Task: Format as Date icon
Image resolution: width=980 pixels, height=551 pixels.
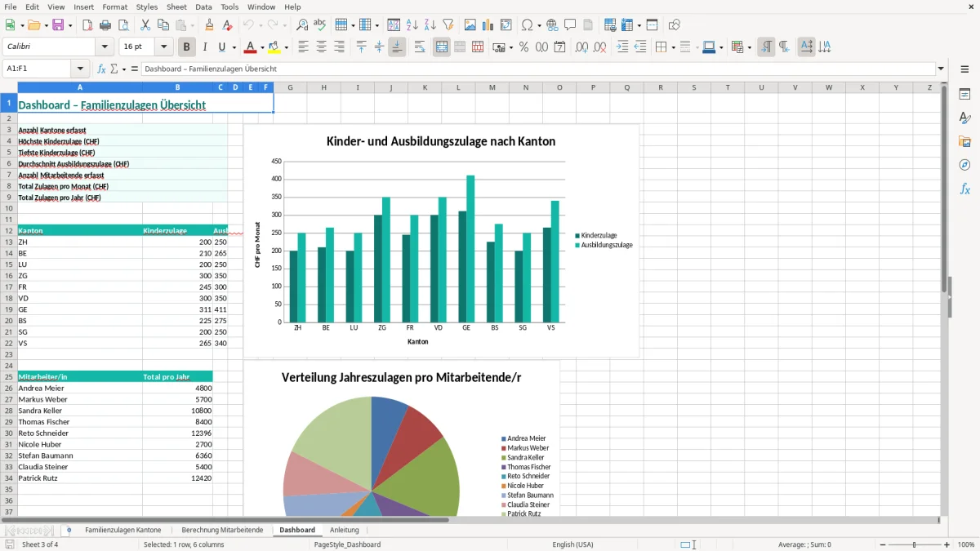Action: tap(559, 47)
